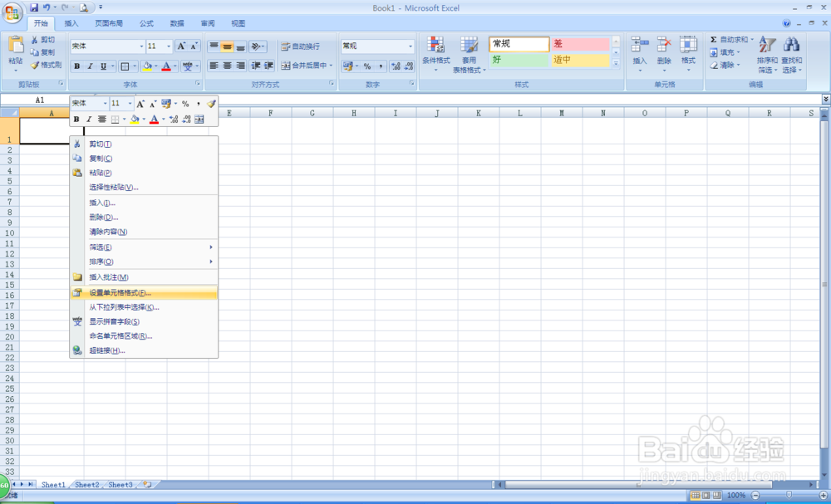Switch to the Sheet2 worksheet tab

click(87, 484)
